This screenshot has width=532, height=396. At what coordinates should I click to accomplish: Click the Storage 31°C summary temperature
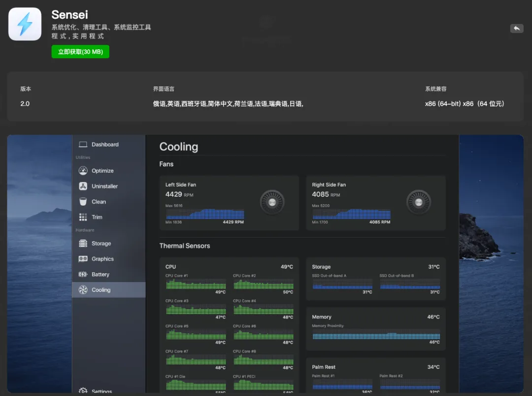point(433,267)
